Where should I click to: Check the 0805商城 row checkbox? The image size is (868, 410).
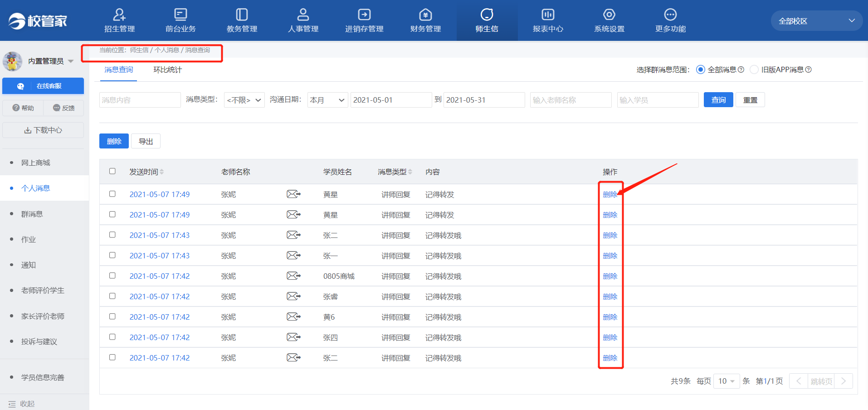tap(112, 276)
